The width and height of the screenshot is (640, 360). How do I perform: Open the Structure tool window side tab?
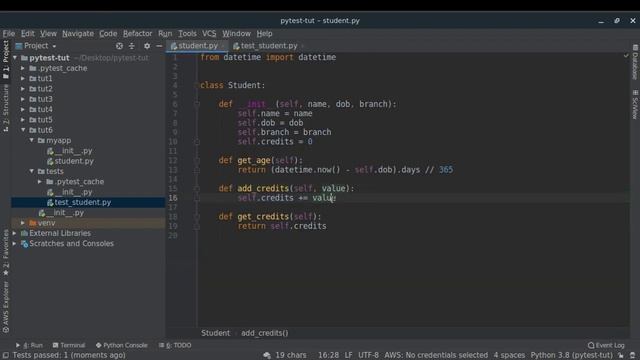coord(6,108)
